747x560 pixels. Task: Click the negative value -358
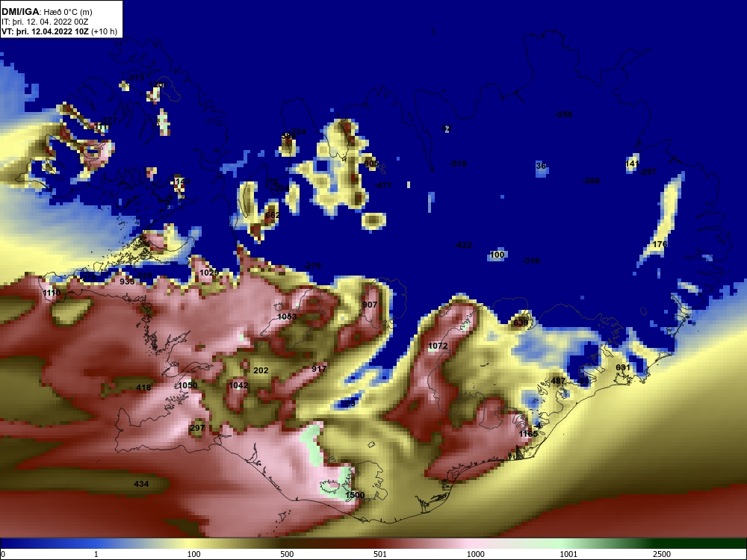[x=563, y=114]
